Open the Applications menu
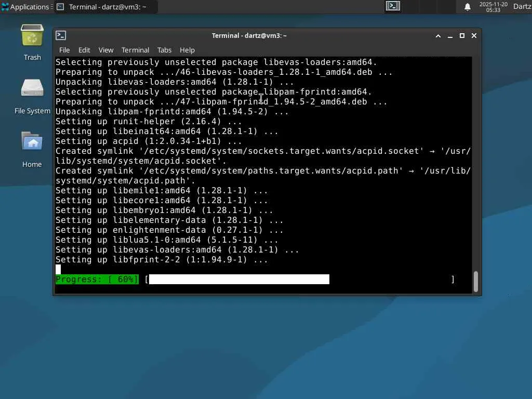Viewport: 532px width, 399px height. tap(26, 7)
